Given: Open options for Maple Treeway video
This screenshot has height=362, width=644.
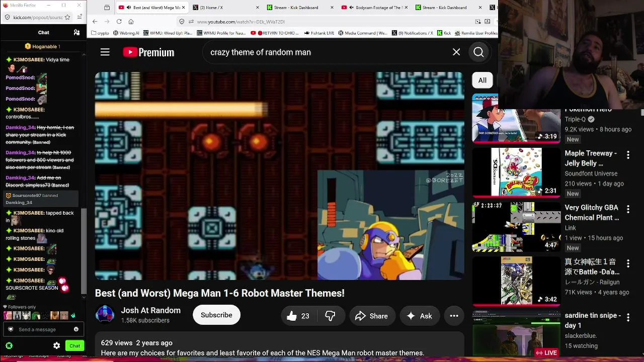Looking at the screenshot, I should pos(628,155).
